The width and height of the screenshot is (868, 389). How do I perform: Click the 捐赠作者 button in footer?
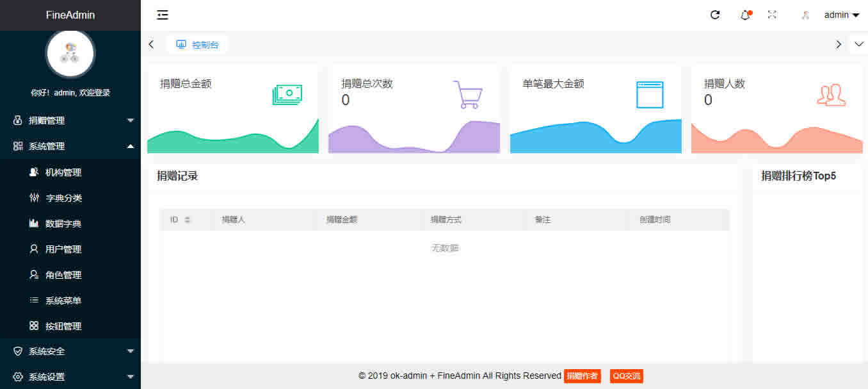coord(582,376)
